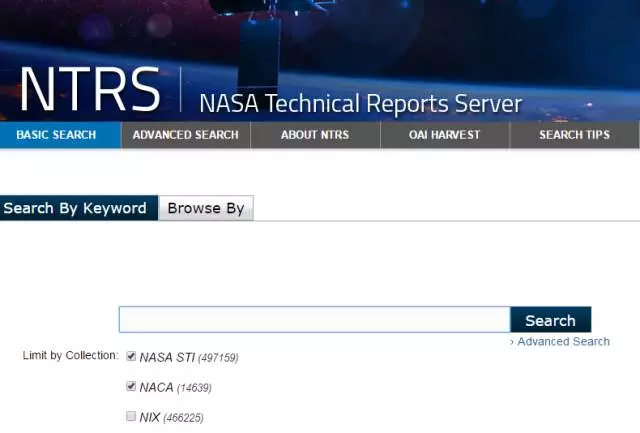Viewport: 640px width, 433px height.
Task: Switch to the Browse By tab
Action: (206, 208)
